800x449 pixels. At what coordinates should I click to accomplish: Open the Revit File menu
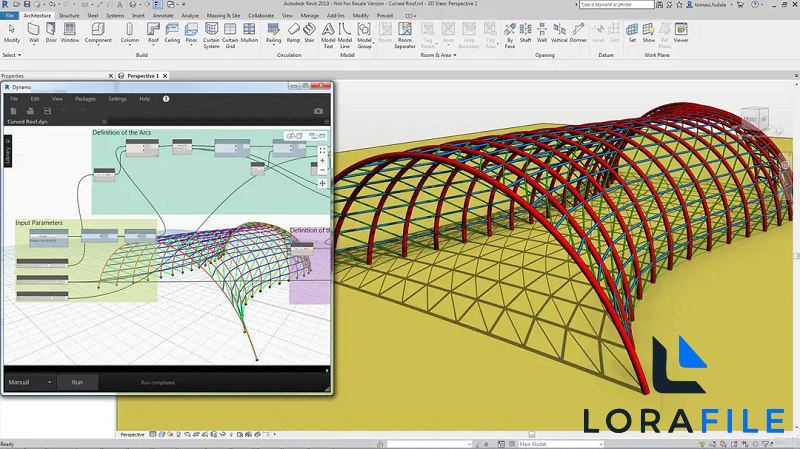(x=9, y=16)
